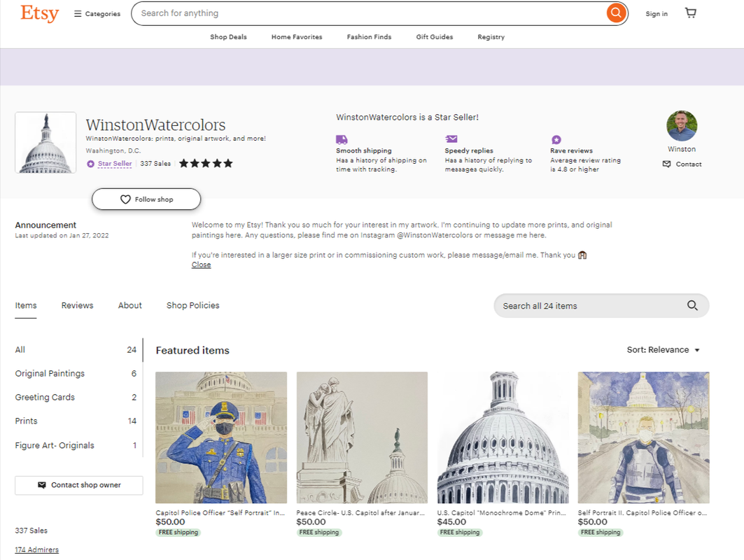Filter by Figure Art- Originals category
The image size is (744, 560).
pos(76,445)
